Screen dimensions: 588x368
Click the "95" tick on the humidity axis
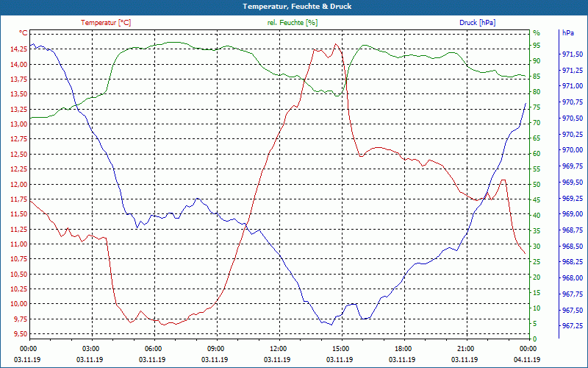(537, 46)
